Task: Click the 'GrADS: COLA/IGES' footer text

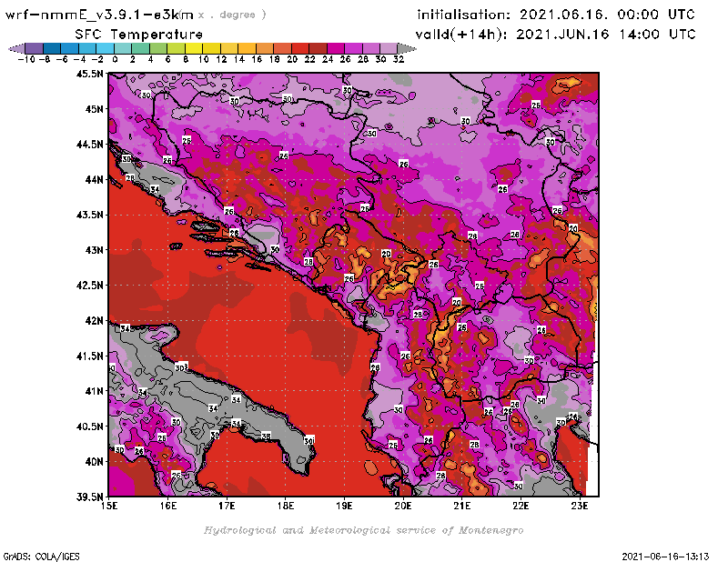Action: pos(41,557)
